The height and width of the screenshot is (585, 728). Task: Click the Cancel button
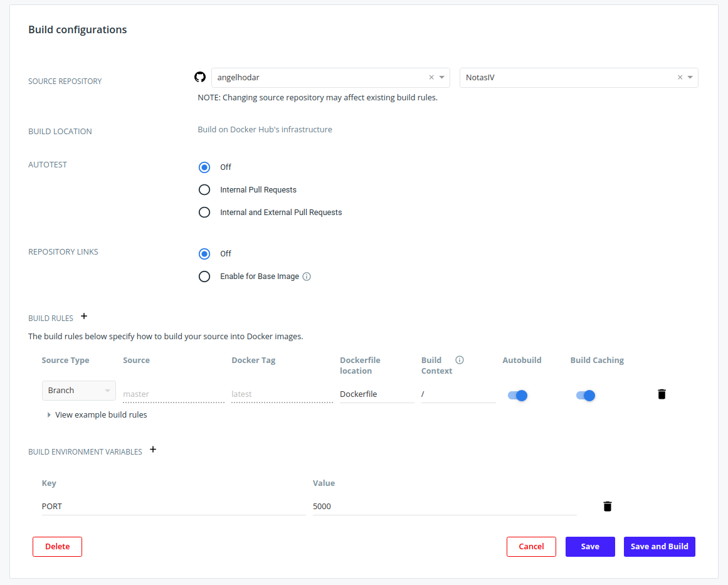coord(531,547)
